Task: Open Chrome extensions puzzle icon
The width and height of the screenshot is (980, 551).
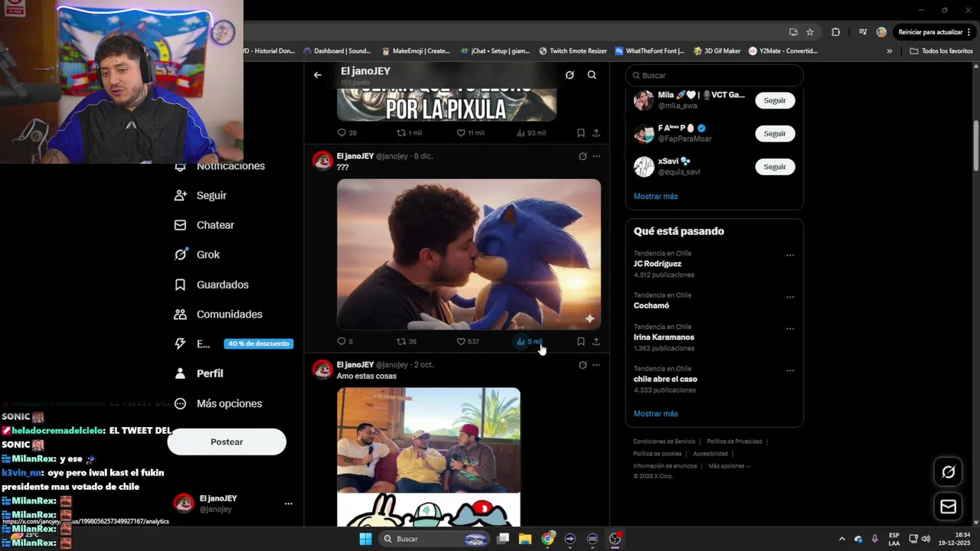Action: (x=835, y=32)
